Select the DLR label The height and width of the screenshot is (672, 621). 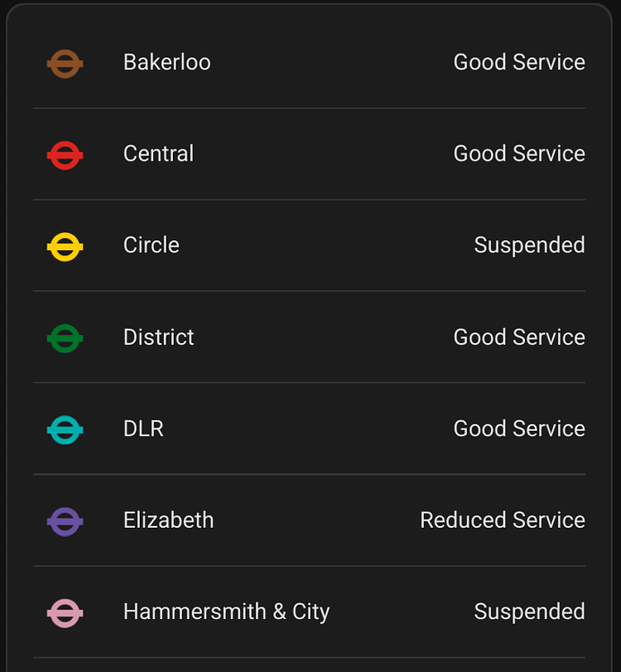tap(143, 428)
